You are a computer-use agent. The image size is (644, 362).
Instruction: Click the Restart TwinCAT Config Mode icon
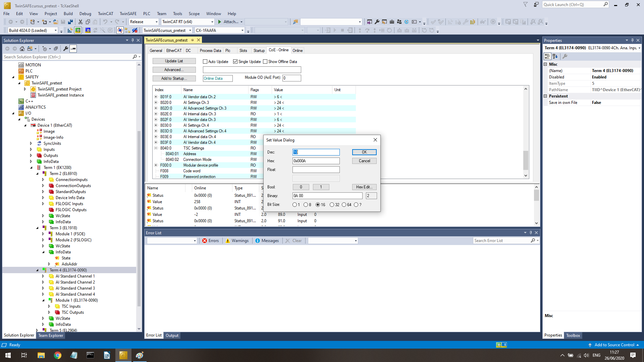click(88, 31)
